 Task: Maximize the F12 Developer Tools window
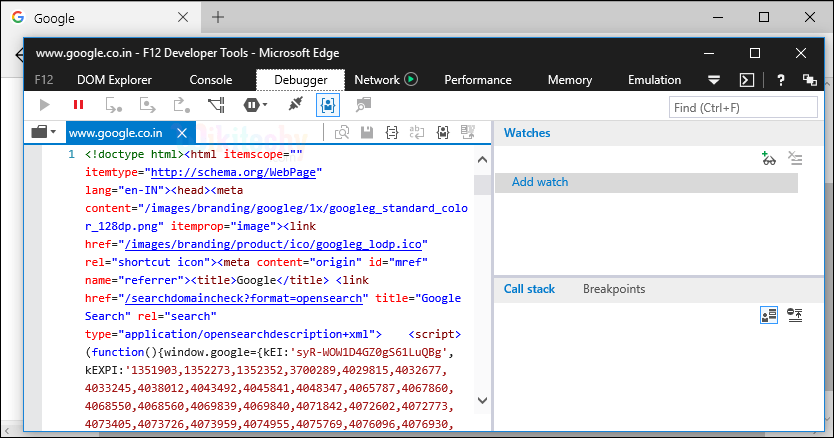point(755,53)
